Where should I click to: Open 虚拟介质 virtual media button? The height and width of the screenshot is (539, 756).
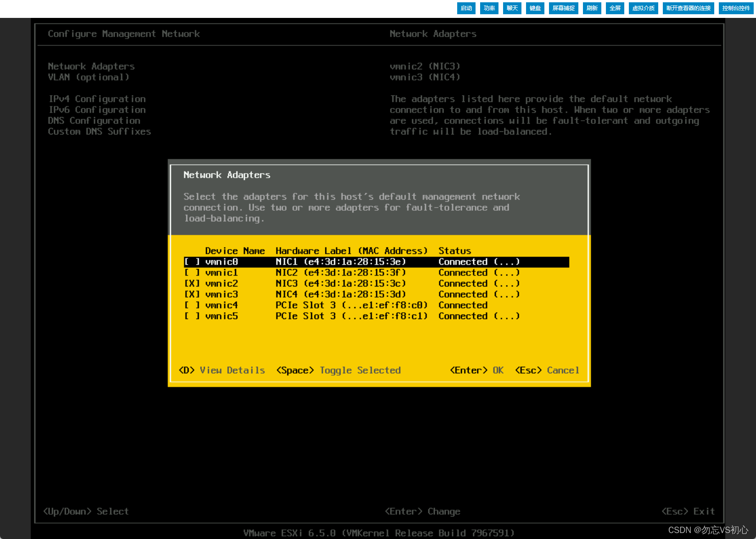coord(643,8)
